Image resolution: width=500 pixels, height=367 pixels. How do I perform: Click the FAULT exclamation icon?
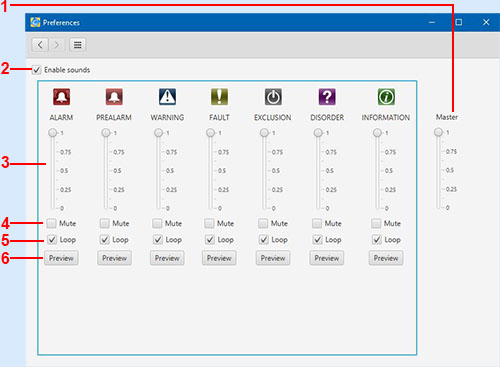click(219, 97)
